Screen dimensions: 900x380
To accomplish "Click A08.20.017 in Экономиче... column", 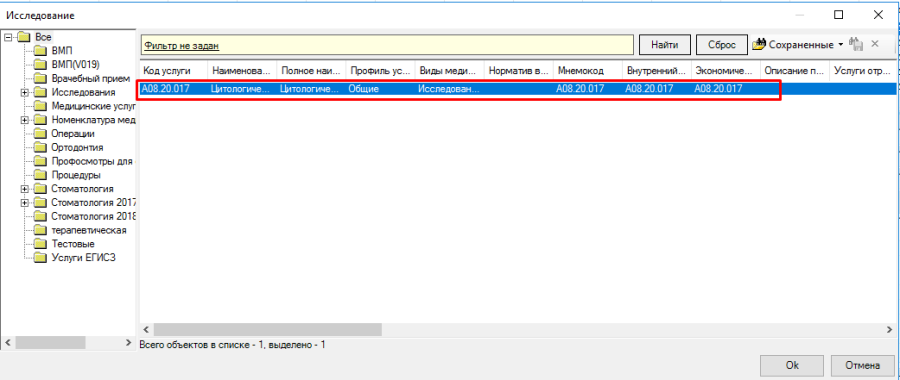I will (x=718, y=89).
